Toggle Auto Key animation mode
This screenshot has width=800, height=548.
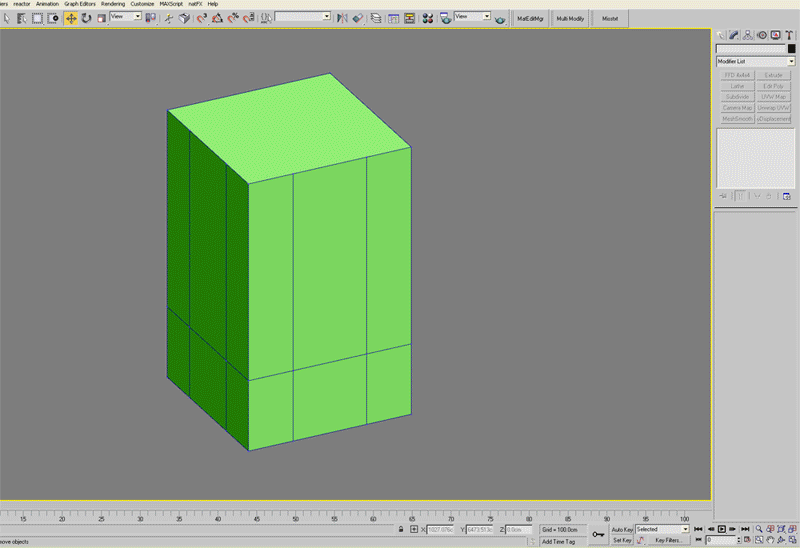622,529
